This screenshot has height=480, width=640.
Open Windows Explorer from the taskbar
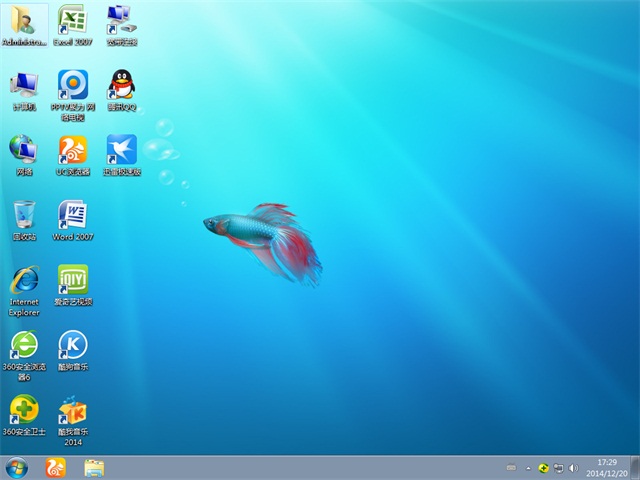[94, 468]
